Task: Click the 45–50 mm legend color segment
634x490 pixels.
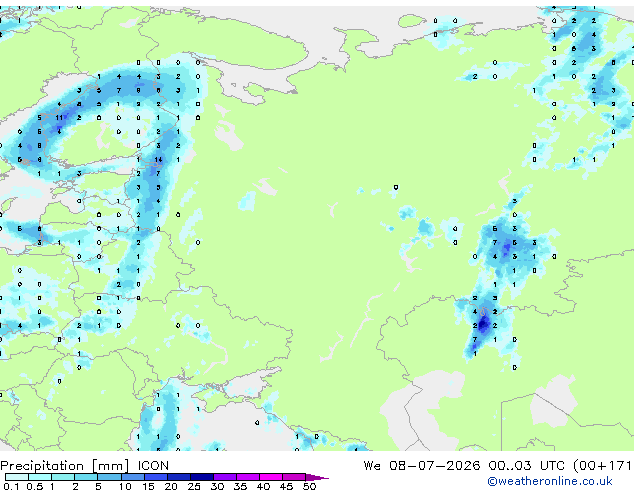Action: (x=294, y=477)
